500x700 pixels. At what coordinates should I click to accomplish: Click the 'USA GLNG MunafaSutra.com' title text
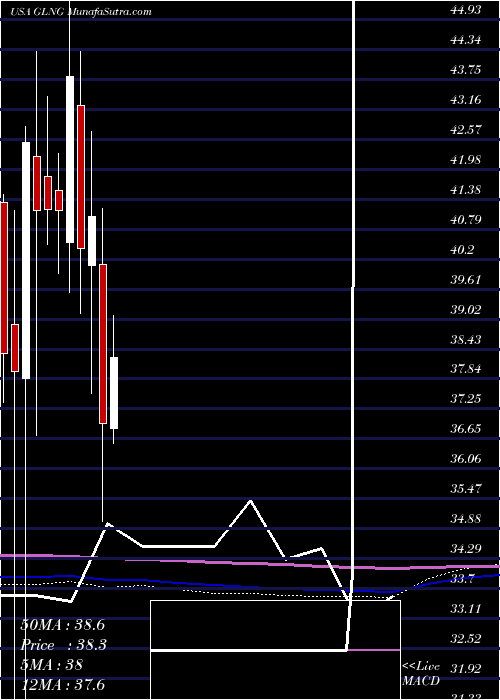pyautogui.click(x=81, y=12)
